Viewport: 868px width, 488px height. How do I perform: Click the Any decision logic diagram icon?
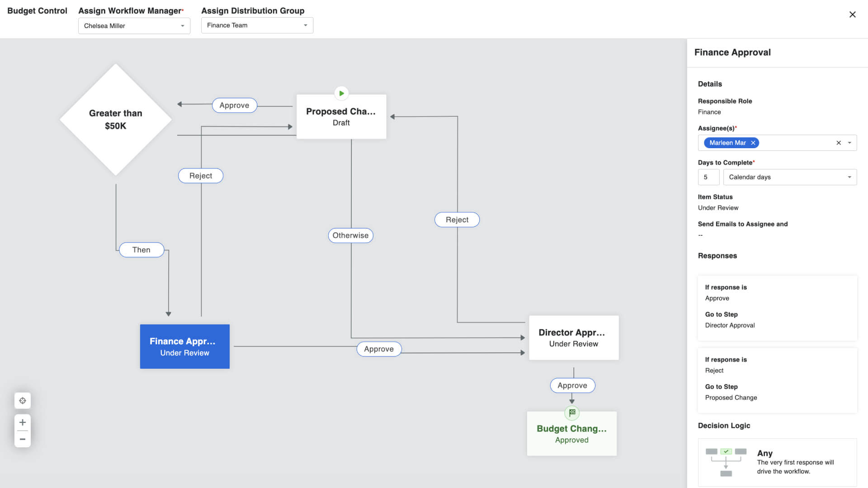click(x=726, y=462)
